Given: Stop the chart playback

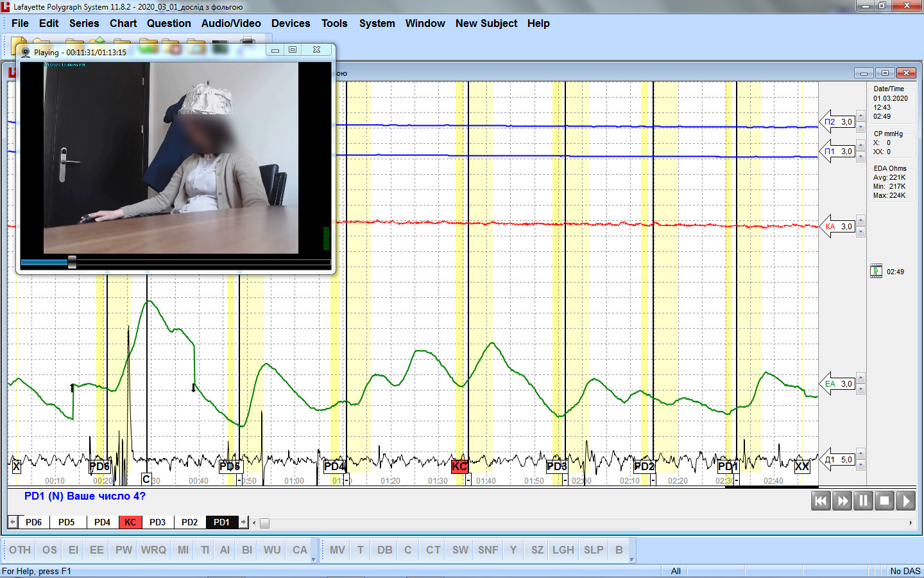Looking at the screenshot, I should (x=884, y=501).
